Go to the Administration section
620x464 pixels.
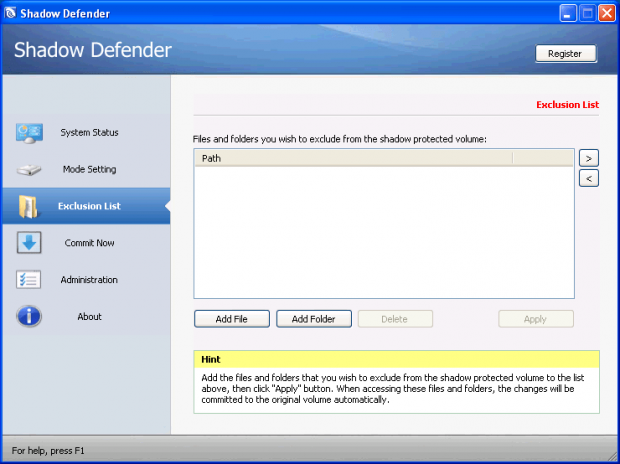tap(89, 280)
